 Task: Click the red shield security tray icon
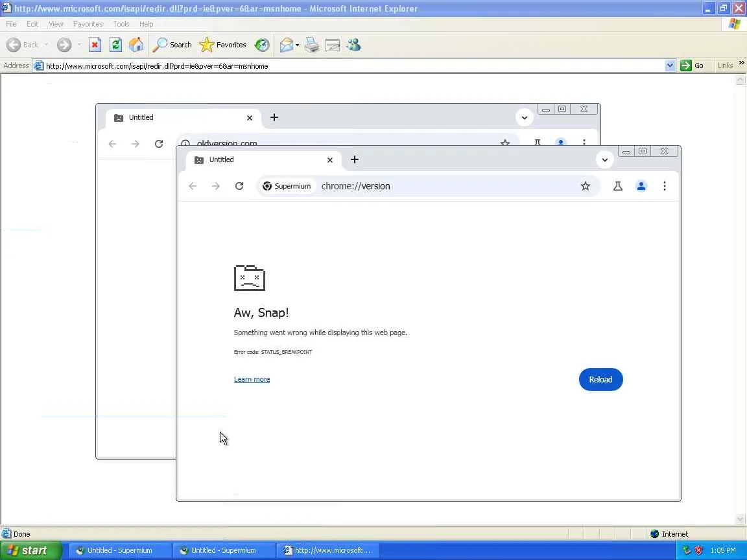698,550
